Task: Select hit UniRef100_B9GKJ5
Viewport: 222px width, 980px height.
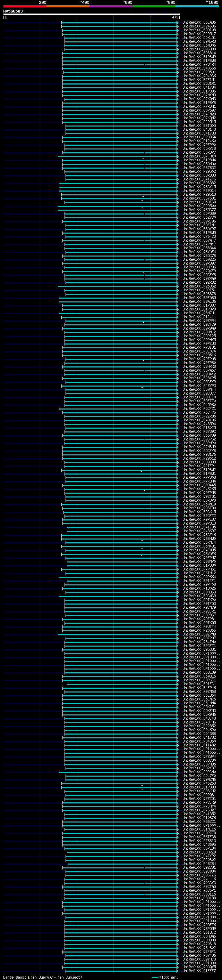Action: coord(199,512)
